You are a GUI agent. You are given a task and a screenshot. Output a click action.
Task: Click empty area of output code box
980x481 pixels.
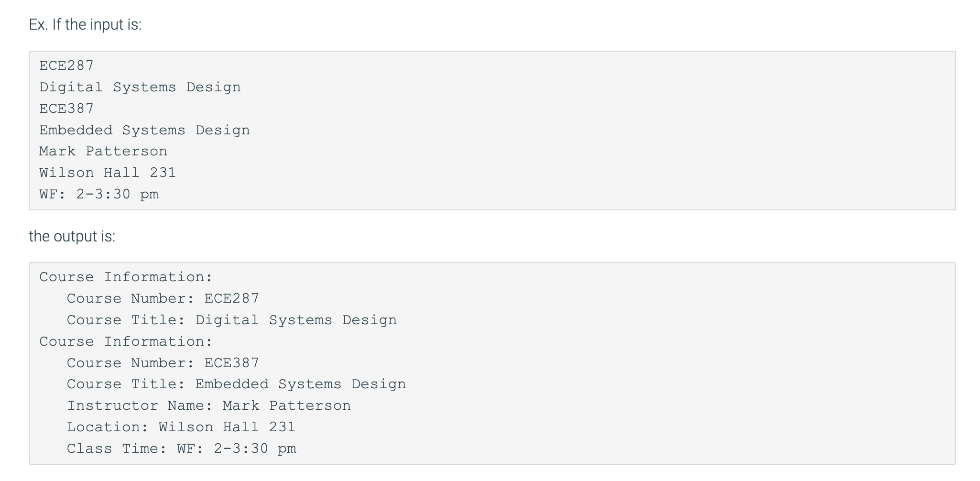click(669, 363)
